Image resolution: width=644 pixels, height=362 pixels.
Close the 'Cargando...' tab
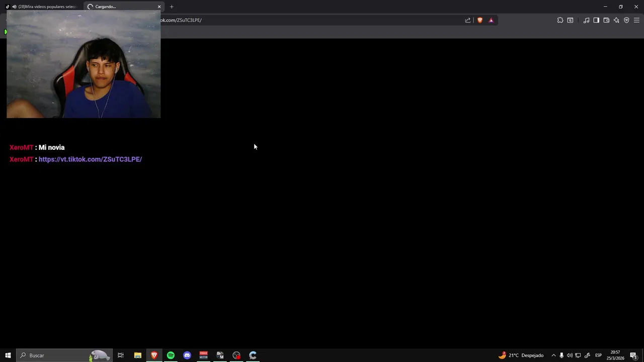[x=159, y=7]
